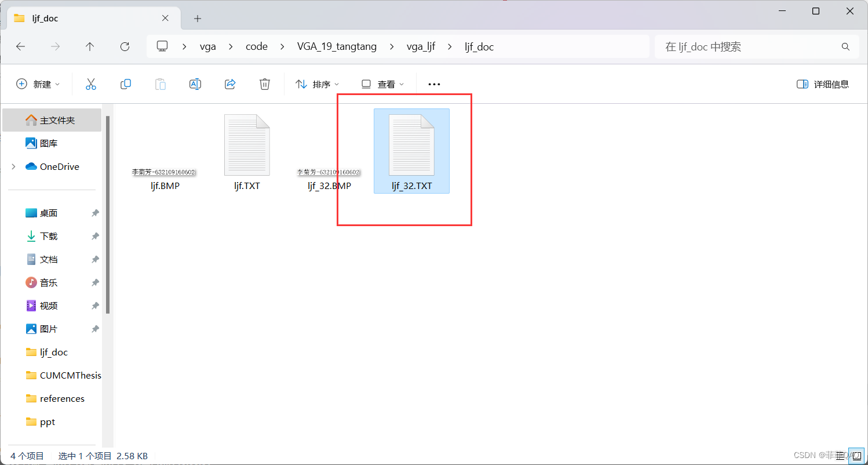Go back with the left arrow

[21, 47]
